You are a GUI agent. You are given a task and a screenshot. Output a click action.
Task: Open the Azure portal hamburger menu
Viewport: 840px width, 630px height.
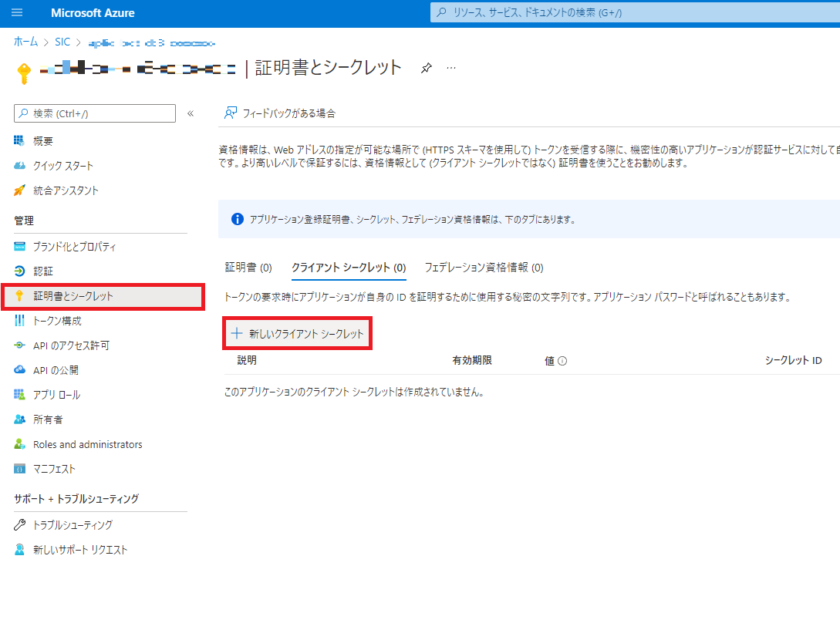[x=18, y=13]
